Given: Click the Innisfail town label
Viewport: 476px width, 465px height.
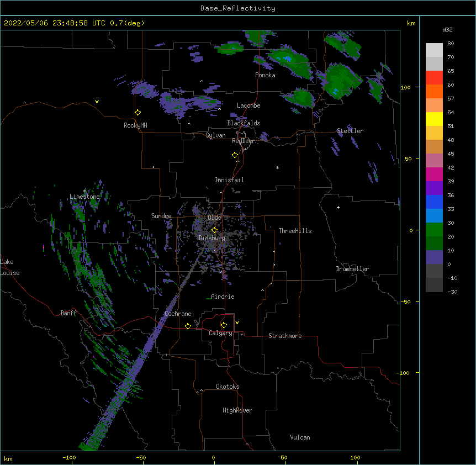Looking at the screenshot, I should tap(229, 180).
